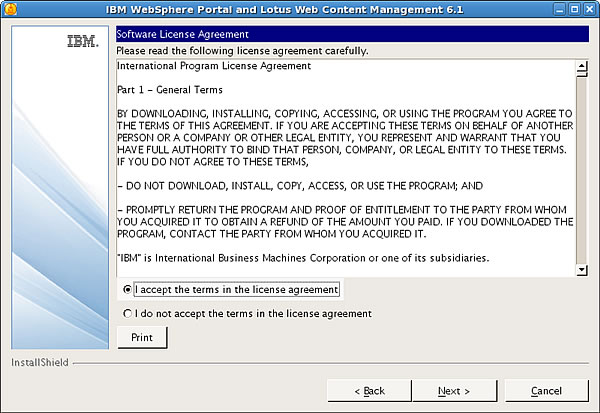Screen dimensions: 600x413
Task: Return with the Back button
Action: pyautogui.click(x=370, y=391)
